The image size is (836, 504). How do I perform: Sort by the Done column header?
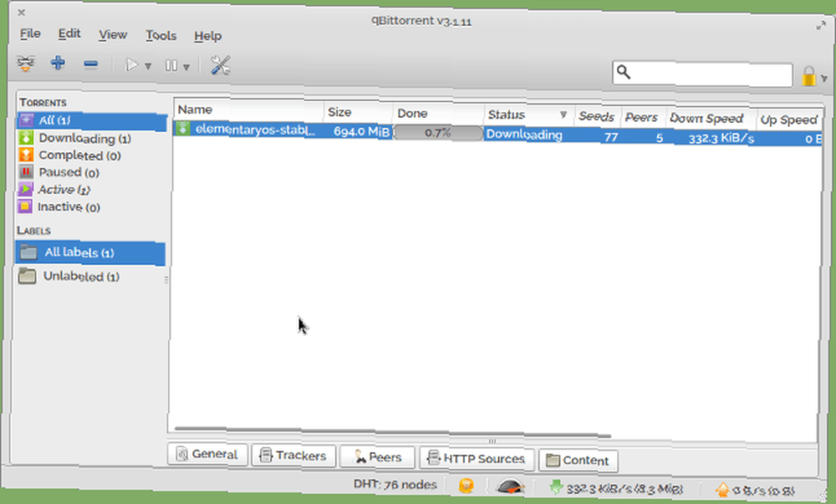click(438, 114)
